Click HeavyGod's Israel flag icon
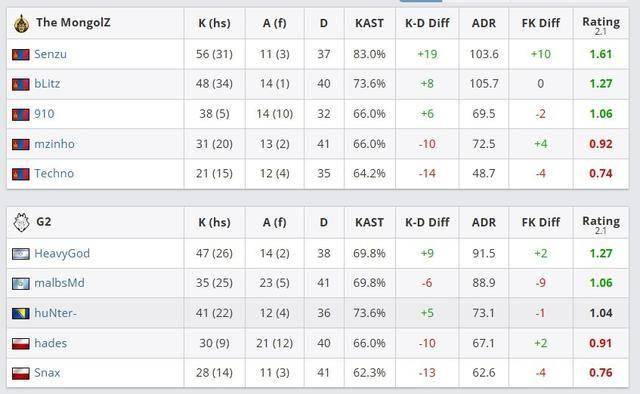Viewport: 640px width, 394px height. (21, 254)
